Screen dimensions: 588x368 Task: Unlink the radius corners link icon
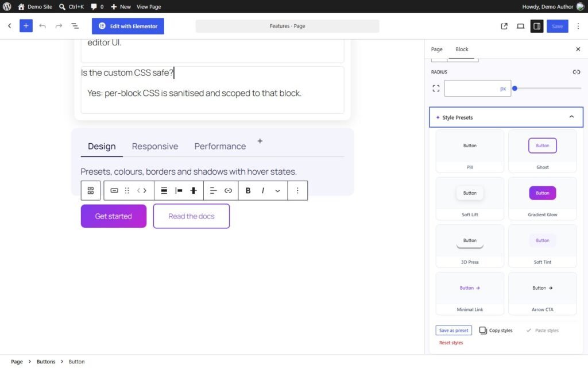click(x=576, y=72)
